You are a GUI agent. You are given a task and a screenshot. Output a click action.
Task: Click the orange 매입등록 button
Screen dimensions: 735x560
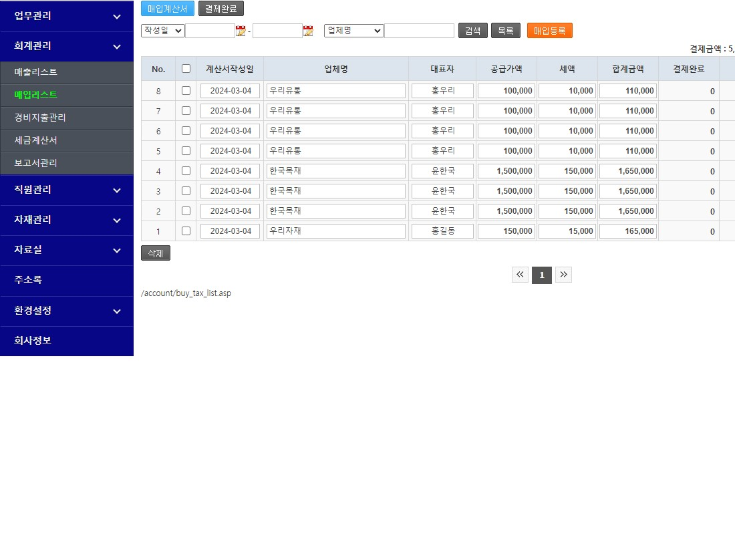pos(549,31)
